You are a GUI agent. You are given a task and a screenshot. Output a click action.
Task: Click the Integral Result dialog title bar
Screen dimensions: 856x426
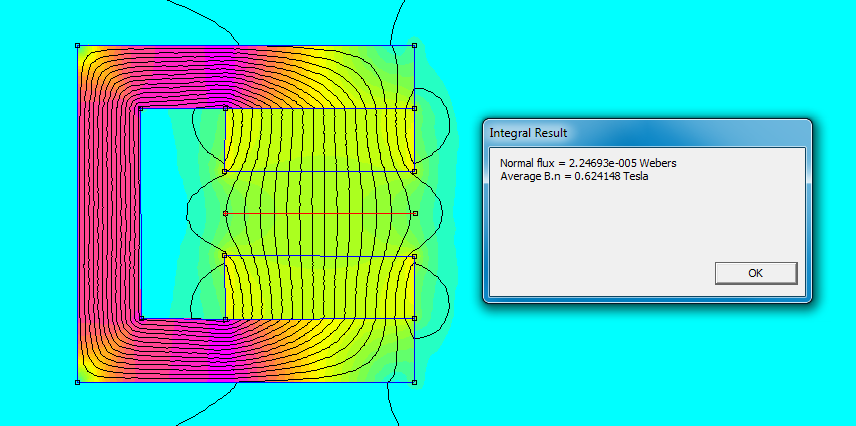point(640,132)
